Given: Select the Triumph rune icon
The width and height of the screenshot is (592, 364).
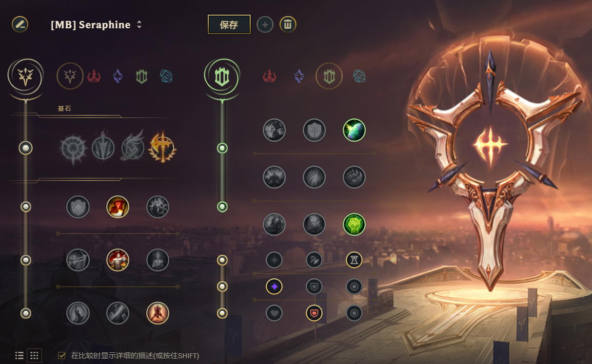Looking at the screenshot, I should pyautogui.click(x=118, y=207).
